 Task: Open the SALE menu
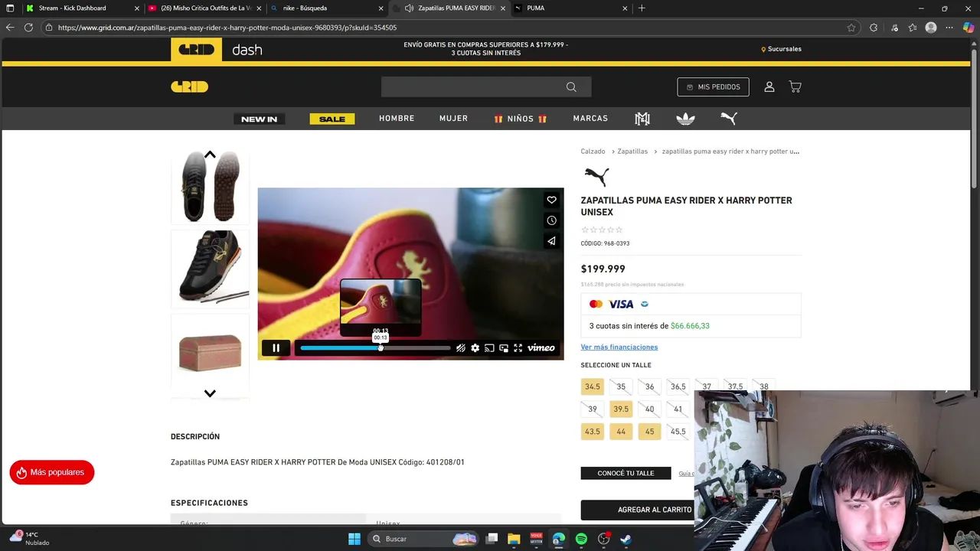point(332,119)
